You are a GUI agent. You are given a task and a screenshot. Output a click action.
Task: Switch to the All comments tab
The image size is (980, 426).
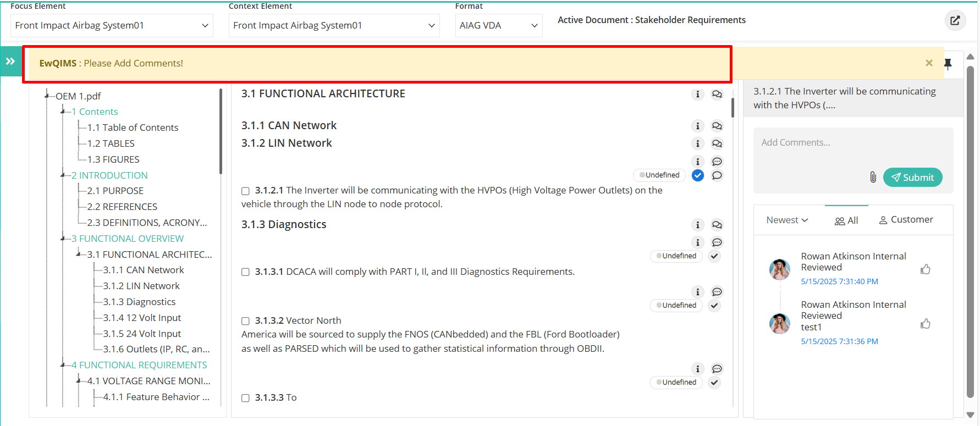[x=846, y=220]
